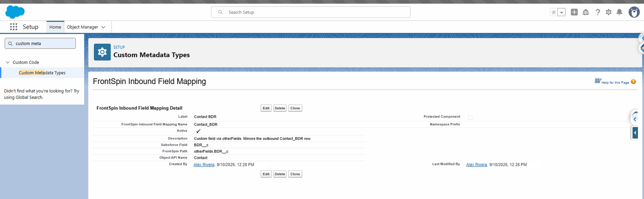The height and width of the screenshot is (199, 644).
Task: Open the Setup gear menu in header
Action: [609, 12]
